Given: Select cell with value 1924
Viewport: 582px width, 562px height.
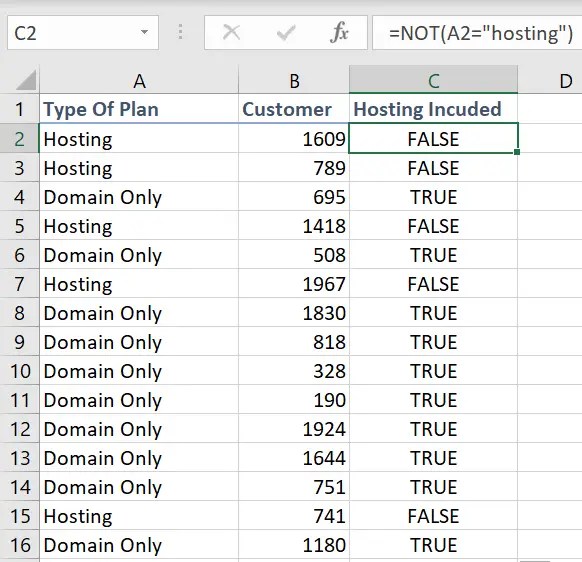Looking at the screenshot, I should (x=294, y=428).
